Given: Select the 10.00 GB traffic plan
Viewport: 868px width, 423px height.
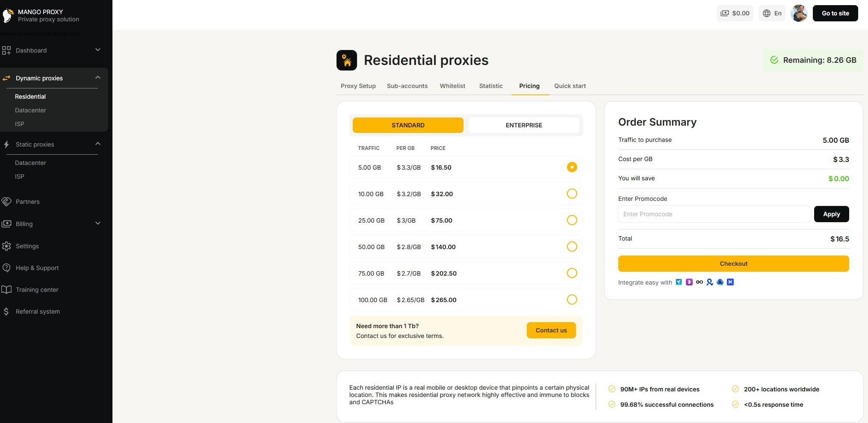Looking at the screenshot, I should point(572,194).
